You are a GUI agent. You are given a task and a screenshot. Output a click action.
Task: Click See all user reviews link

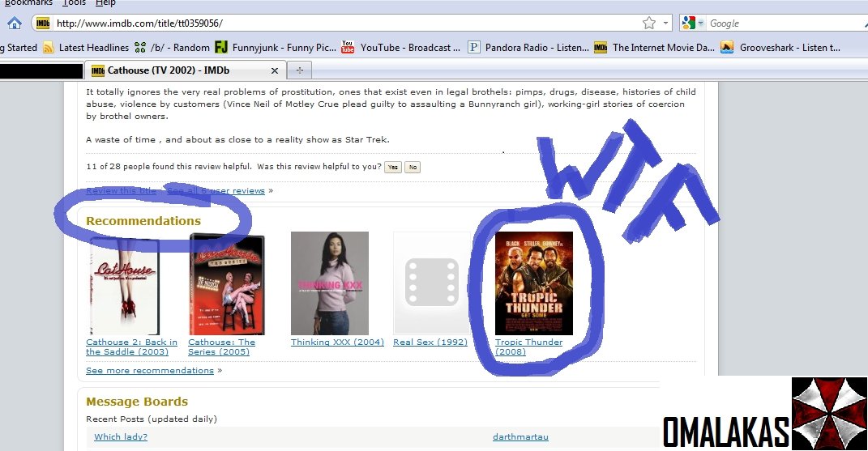[x=216, y=191]
